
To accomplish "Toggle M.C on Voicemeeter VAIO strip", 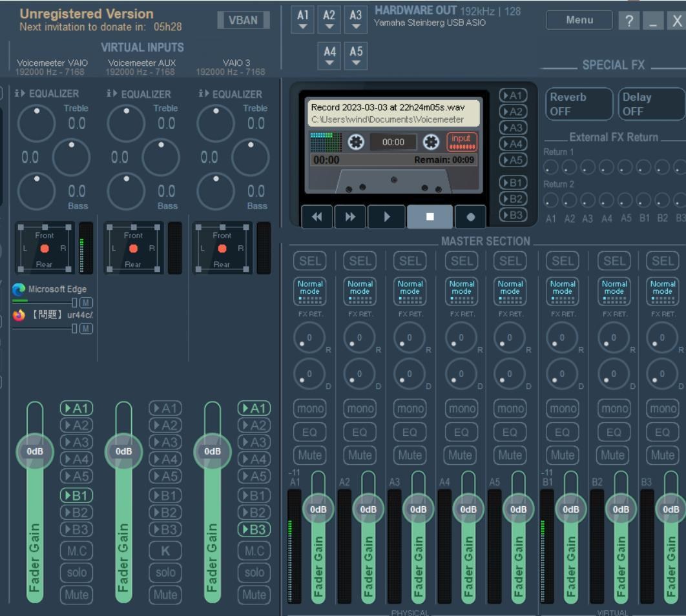I will click(77, 550).
